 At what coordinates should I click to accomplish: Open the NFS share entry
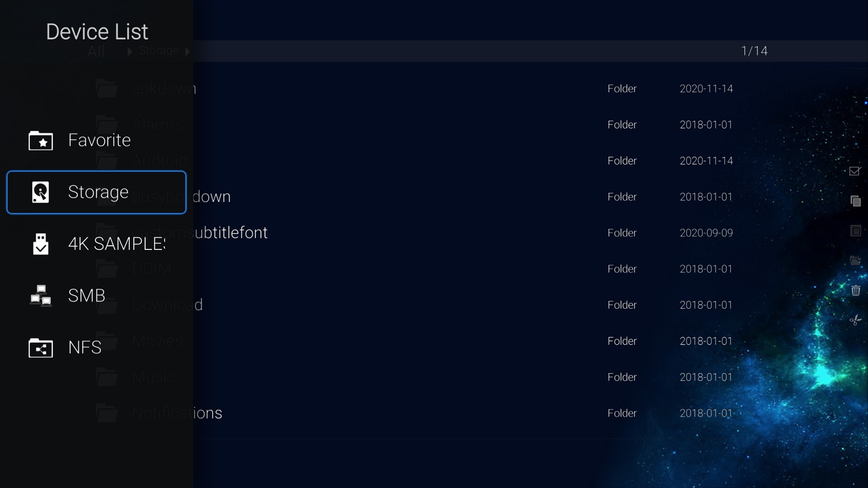97,347
